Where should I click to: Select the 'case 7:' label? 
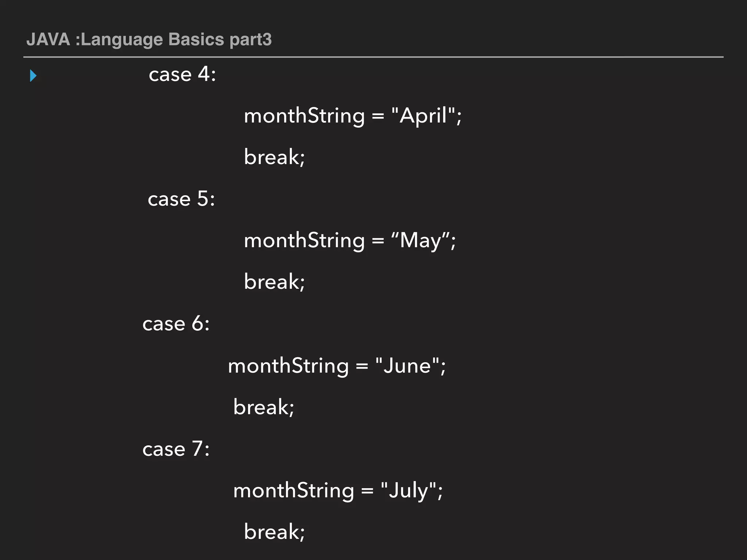[176, 449]
